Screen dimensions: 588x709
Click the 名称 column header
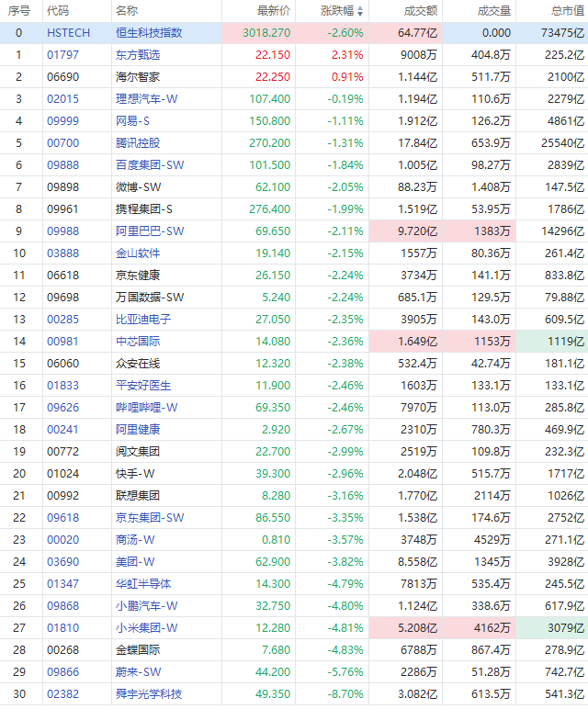[127, 11]
